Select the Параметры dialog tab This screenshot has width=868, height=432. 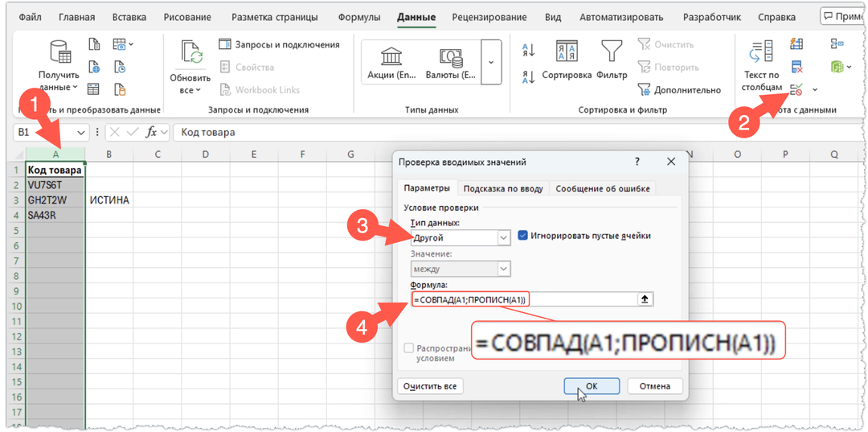coord(427,188)
